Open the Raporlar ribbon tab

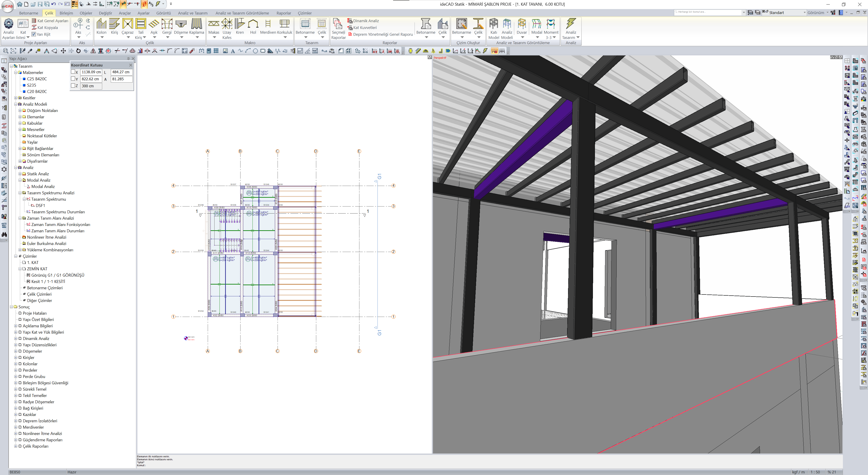point(283,13)
